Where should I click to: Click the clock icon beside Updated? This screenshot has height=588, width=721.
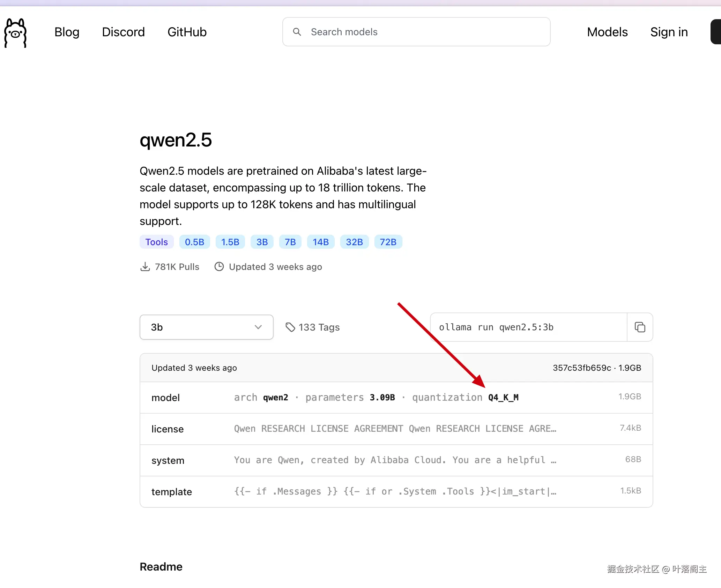click(x=219, y=267)
